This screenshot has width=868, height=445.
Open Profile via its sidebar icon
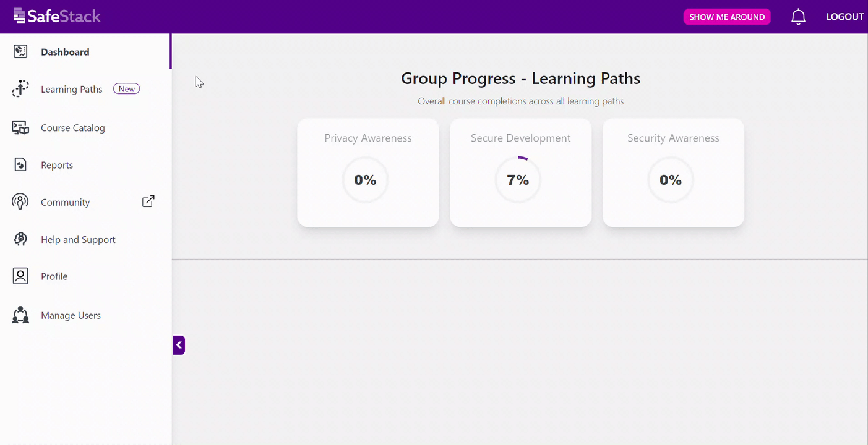pos(20,276)
